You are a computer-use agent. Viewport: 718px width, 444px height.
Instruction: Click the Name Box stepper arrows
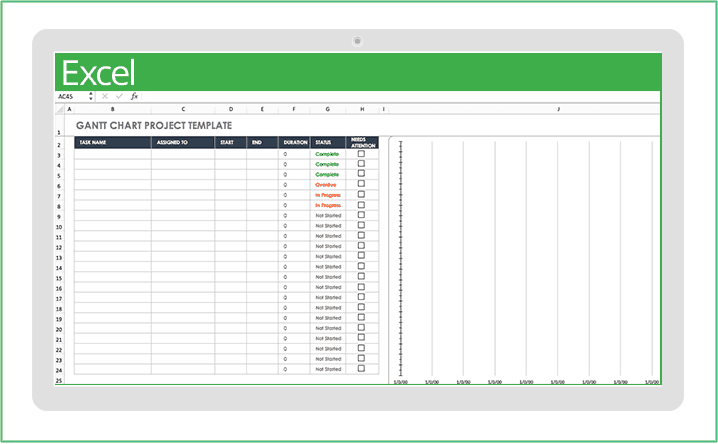coord(91,97)
